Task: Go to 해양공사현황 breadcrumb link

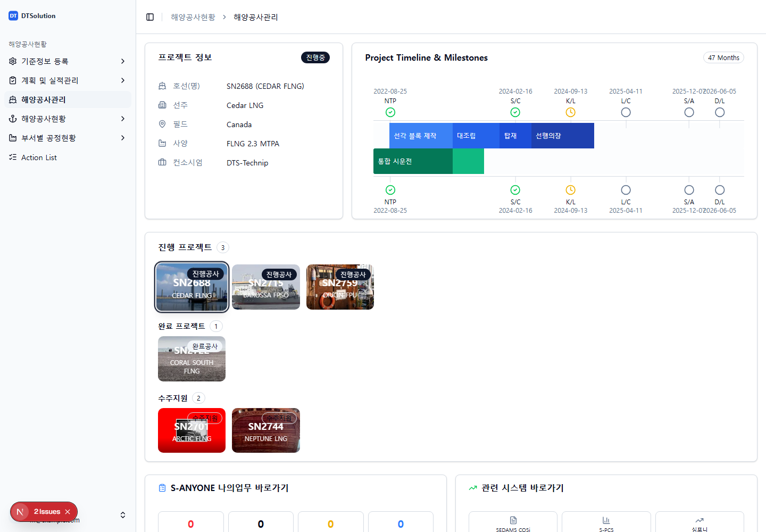Action: click(193, 17)
